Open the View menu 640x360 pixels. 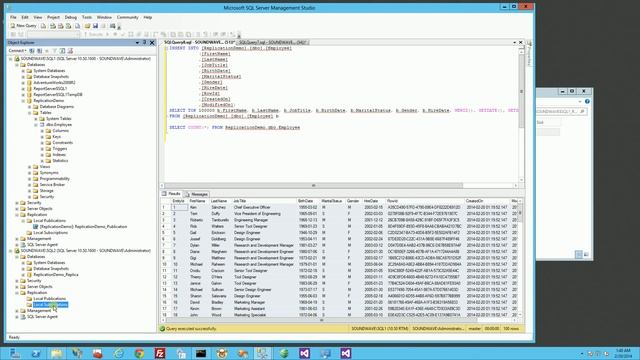[x=38, y=18]
